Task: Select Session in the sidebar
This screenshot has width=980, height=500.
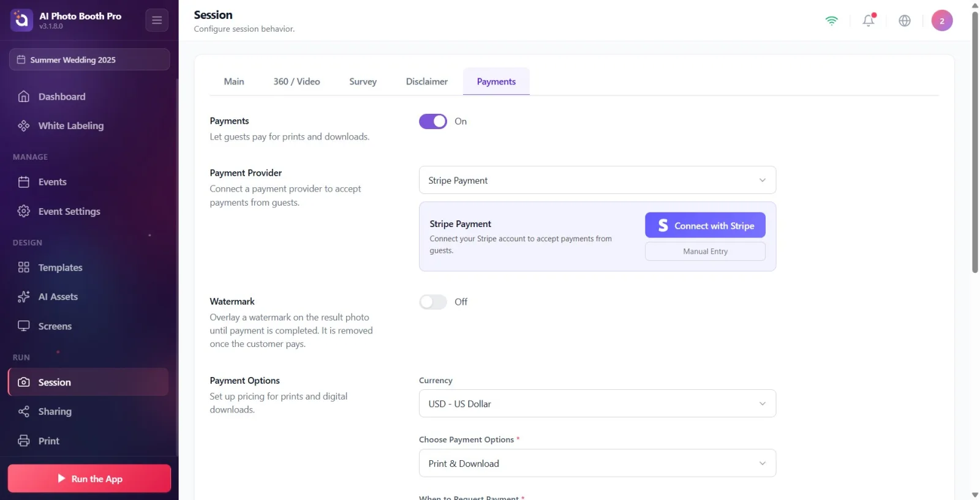Action: 89,382
